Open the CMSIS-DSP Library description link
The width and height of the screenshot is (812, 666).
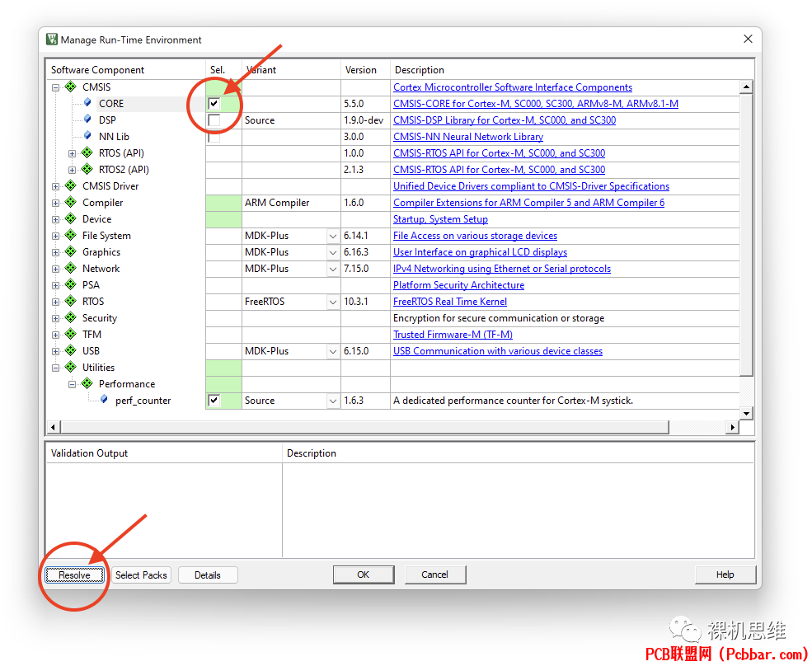505,120
